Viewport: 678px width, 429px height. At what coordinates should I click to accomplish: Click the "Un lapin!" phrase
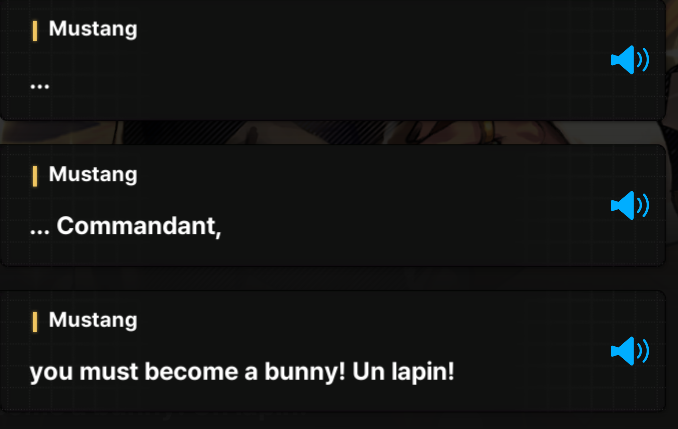403,371
